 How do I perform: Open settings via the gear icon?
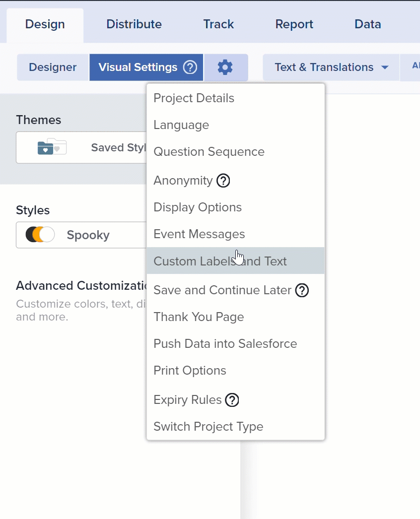tap(226, 67)
